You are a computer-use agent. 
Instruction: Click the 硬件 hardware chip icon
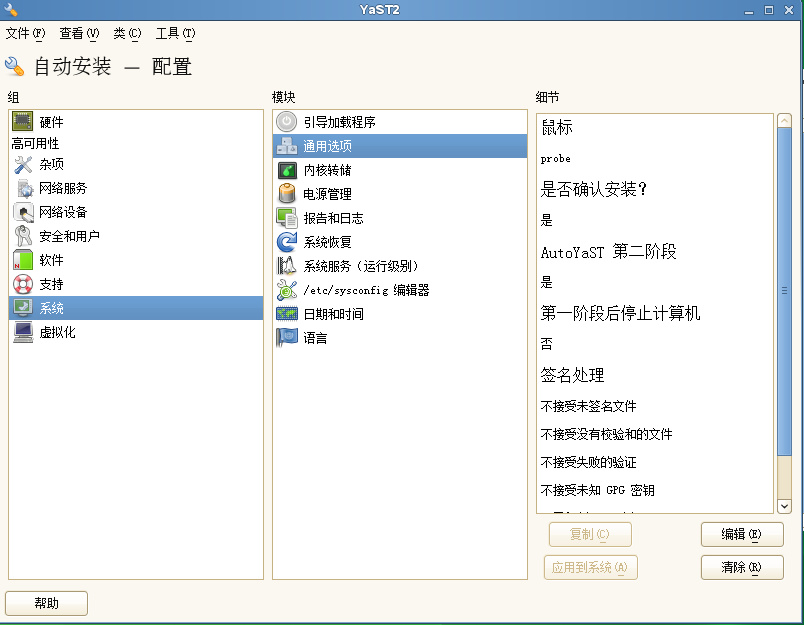23,122
